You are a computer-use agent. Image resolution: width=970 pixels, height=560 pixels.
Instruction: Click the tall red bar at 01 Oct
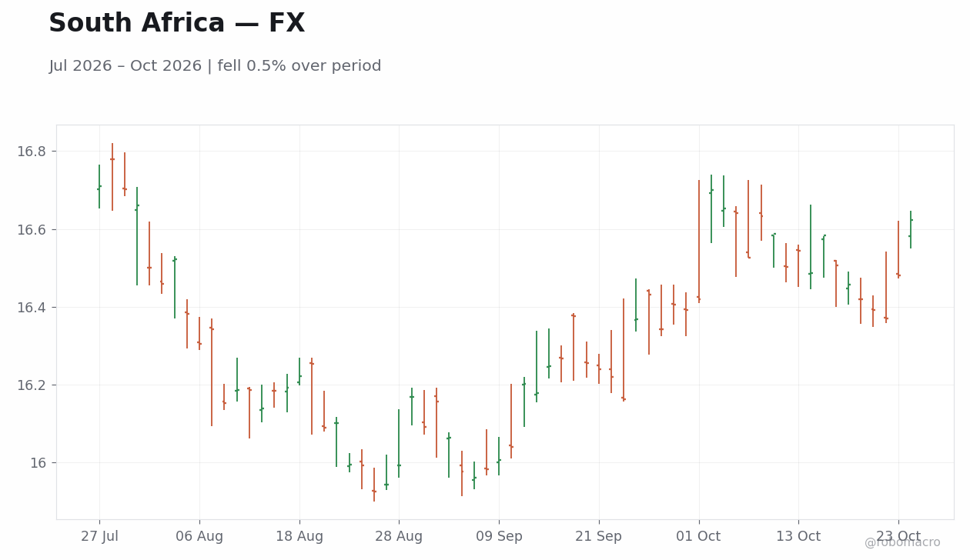(699, 242)
